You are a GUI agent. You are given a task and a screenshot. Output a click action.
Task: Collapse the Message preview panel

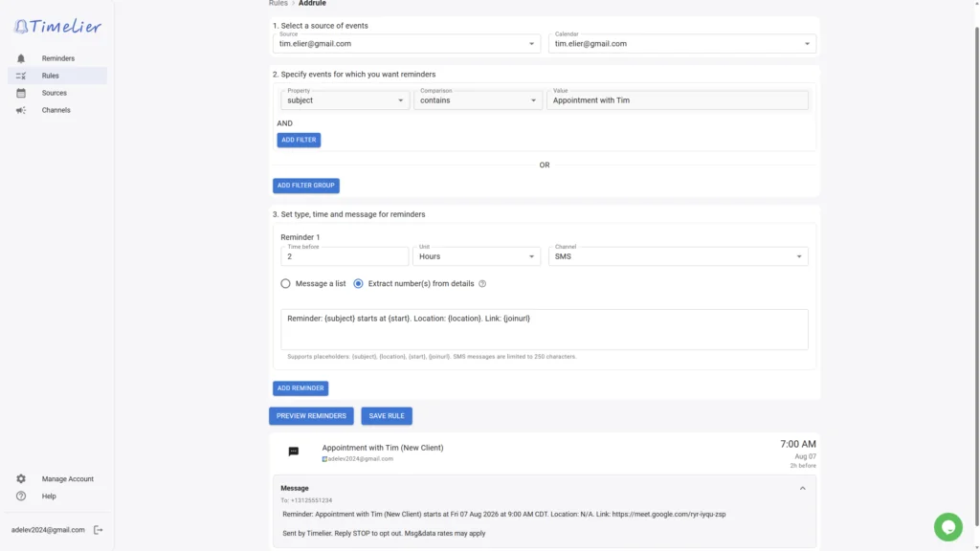[x=803, y=489]
